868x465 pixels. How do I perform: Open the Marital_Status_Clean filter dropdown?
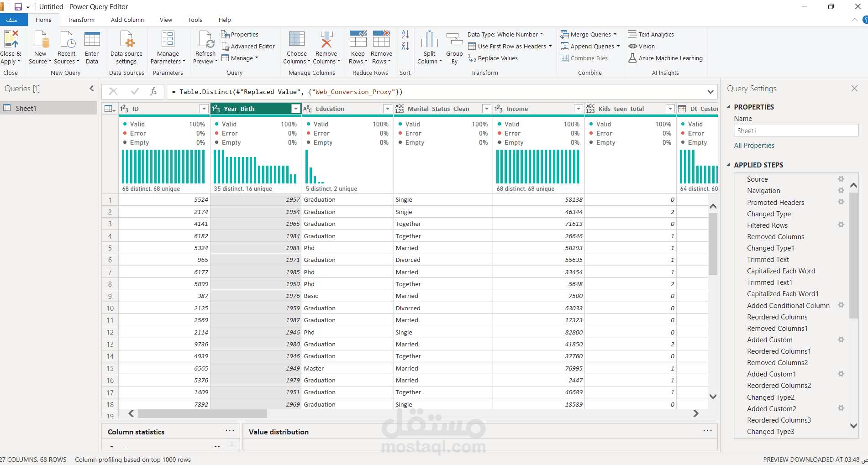coord(487,109)
